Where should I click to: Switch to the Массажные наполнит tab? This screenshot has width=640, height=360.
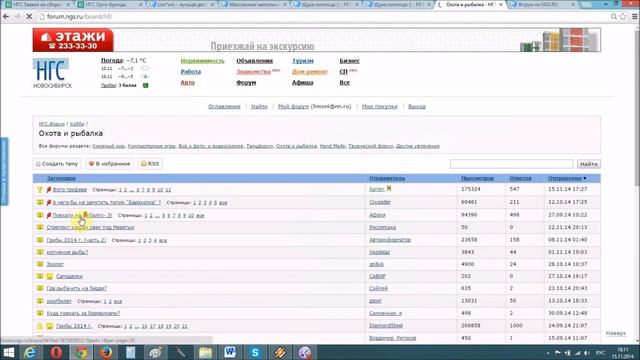pos(254,4)
